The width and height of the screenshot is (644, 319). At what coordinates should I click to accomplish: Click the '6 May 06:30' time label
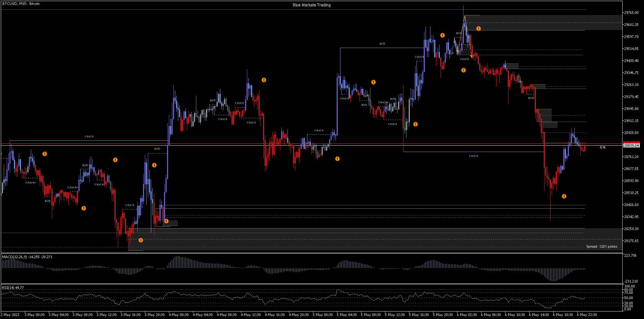click(491, 315)
